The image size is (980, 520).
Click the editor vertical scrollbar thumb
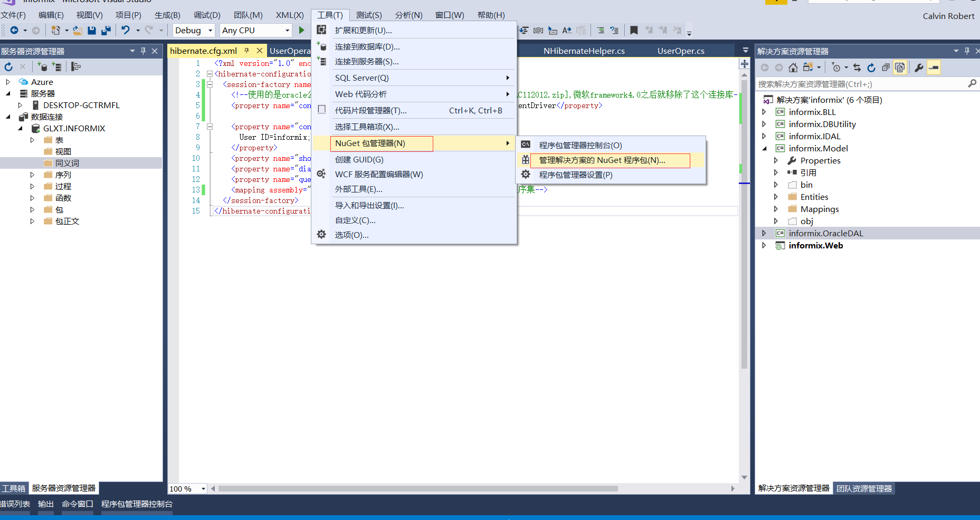pyautogui.click(x=744, y=224)
